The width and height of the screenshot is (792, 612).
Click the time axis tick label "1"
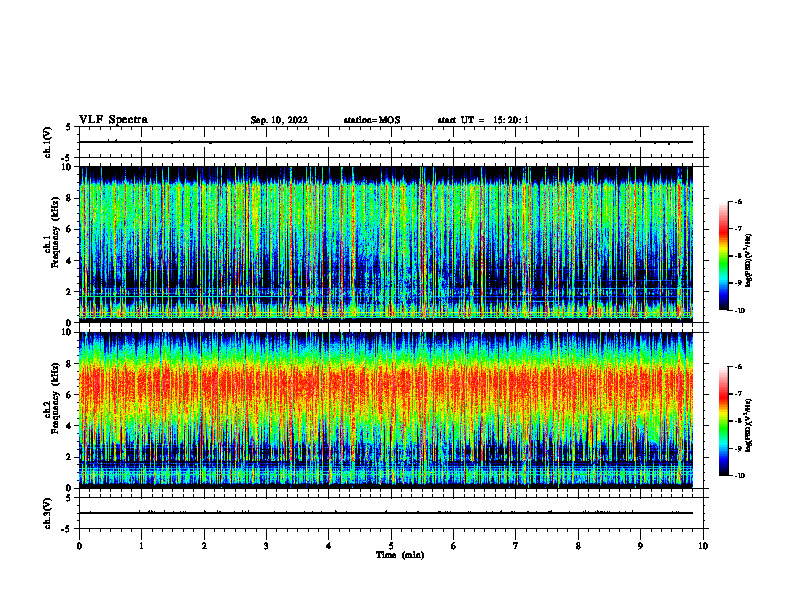141,546
